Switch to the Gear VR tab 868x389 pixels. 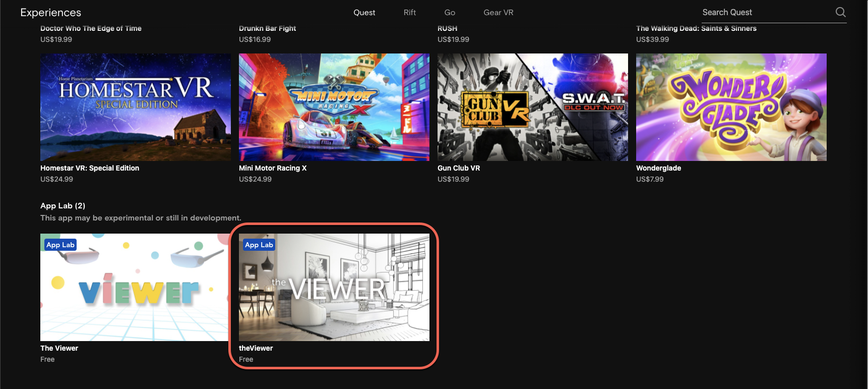click(x=499, y=13)
